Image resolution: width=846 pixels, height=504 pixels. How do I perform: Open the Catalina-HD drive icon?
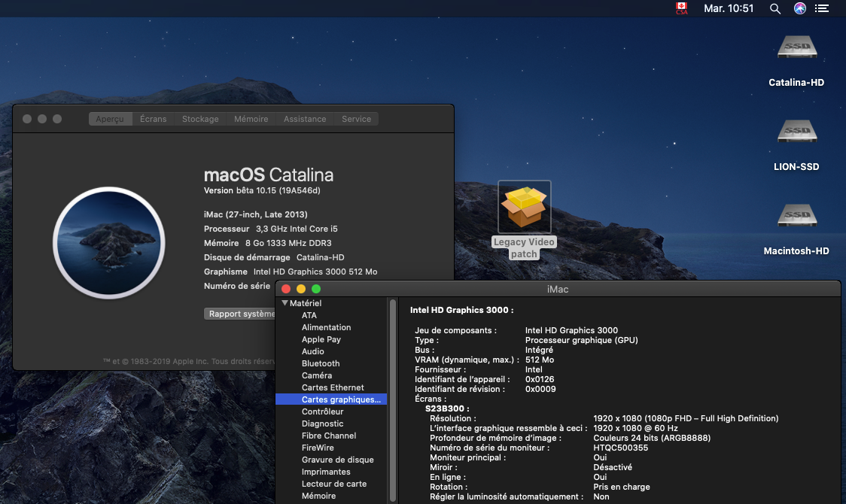click(797, 47)
